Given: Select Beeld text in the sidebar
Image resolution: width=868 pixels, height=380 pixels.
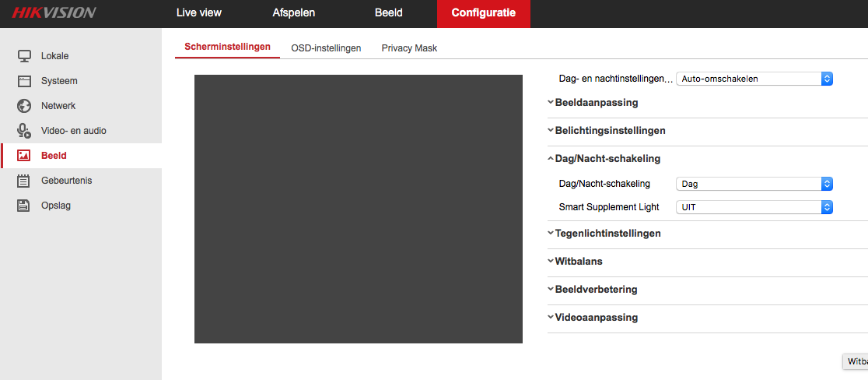Looking at the screenshot, I should [x=54, y=156].
